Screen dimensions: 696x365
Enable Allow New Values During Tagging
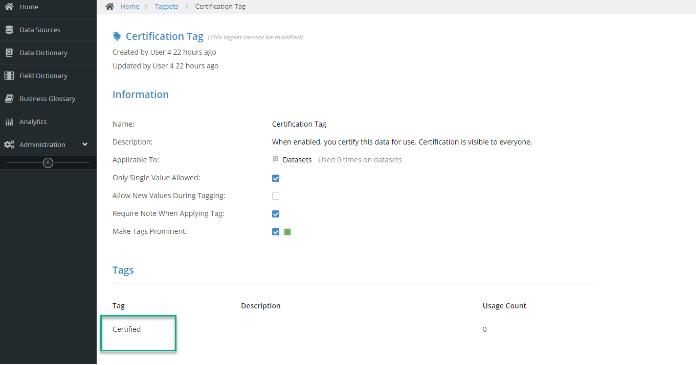click(276, 196)
